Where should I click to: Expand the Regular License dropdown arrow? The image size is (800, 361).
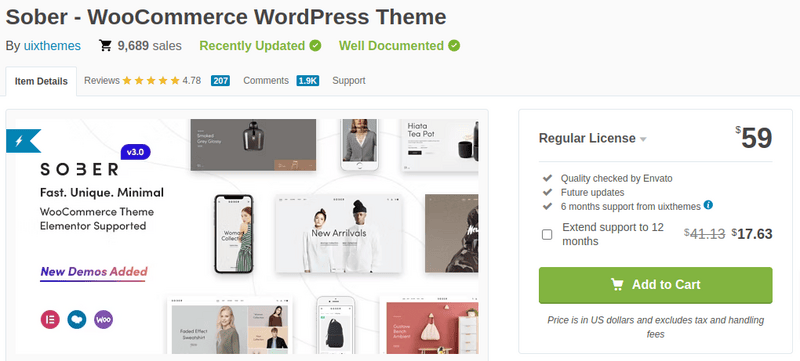pyautogui.click(x=643, y=139)
